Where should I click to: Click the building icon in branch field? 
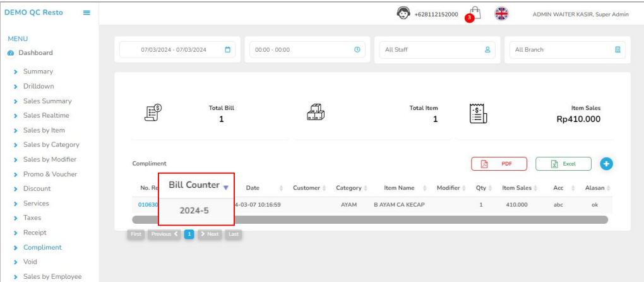tap(617, 50)
